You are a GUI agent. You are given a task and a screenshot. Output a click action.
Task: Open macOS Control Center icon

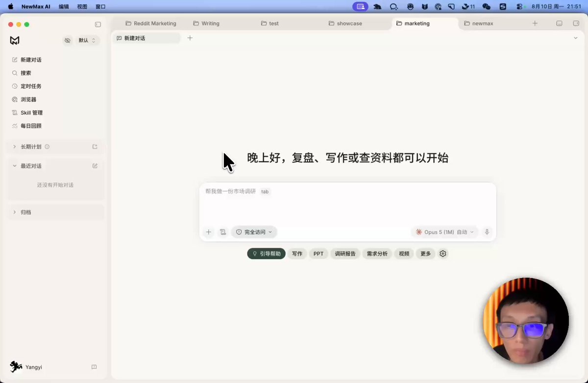pyautogui.click(x=520, y=7)
